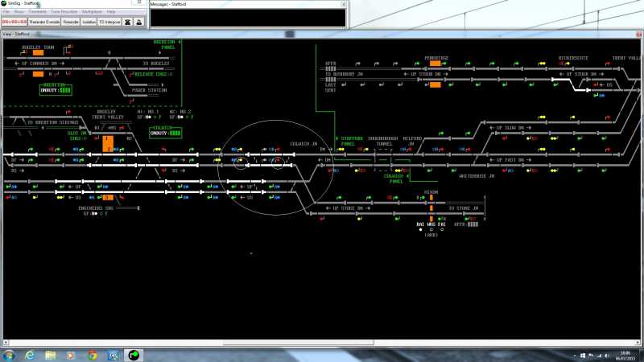Viewport: 644px width, 362px height.
Task: Click inside the Messages window black area
Action: (x=248, y=18)
